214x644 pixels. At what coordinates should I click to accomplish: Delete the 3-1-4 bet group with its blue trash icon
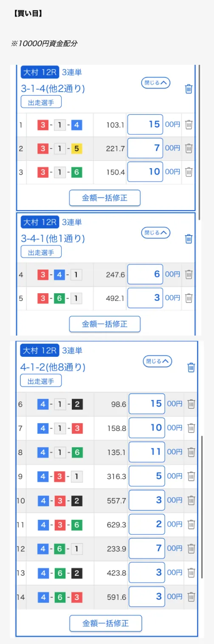[189, 89]
